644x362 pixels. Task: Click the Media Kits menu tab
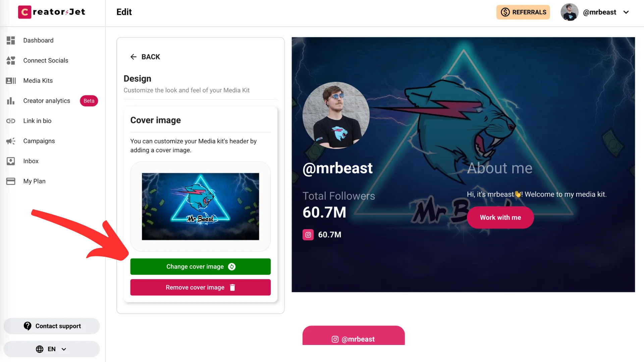[38, 80]
